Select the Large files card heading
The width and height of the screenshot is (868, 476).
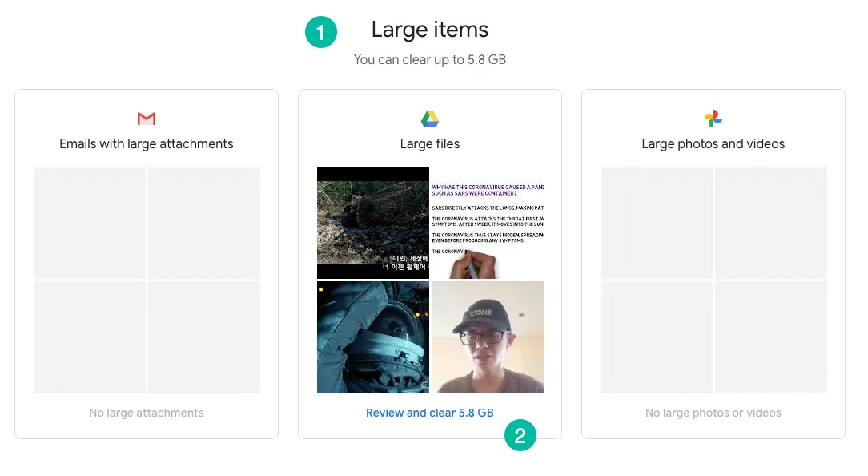429,144
